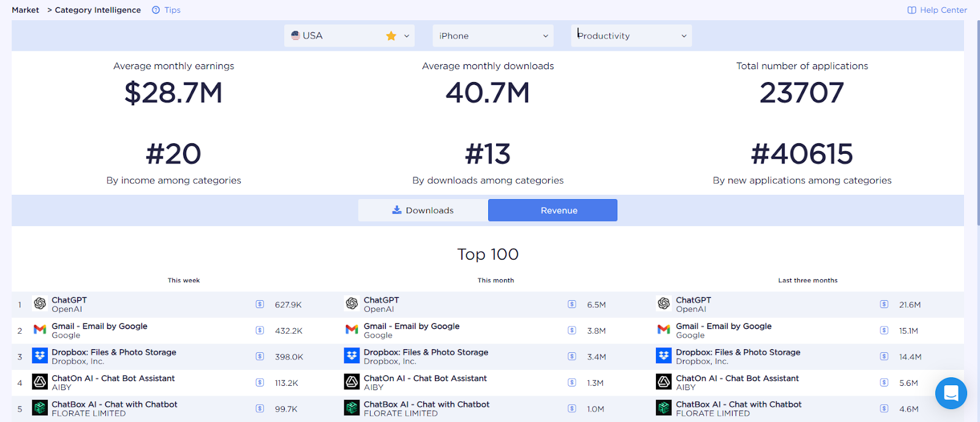Click ChatOn AI icon in Last three months column
Image resolution: width=980 pixels, height=422 pixels.
click(664, 382)
